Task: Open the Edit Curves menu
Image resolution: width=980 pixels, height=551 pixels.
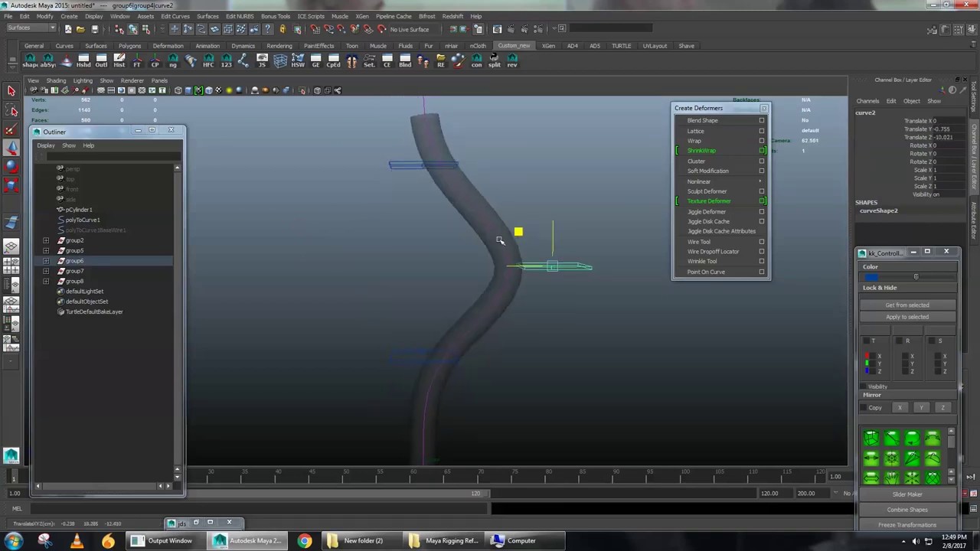Action: point(175,16)
